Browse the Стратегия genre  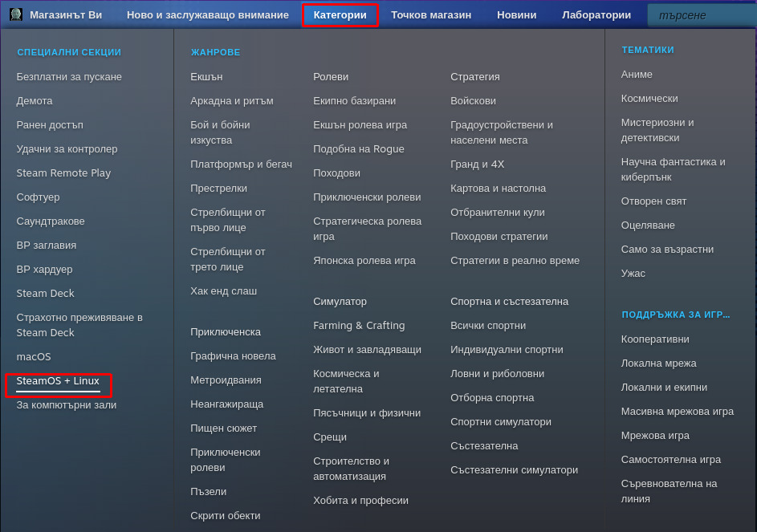click(475, 77)
